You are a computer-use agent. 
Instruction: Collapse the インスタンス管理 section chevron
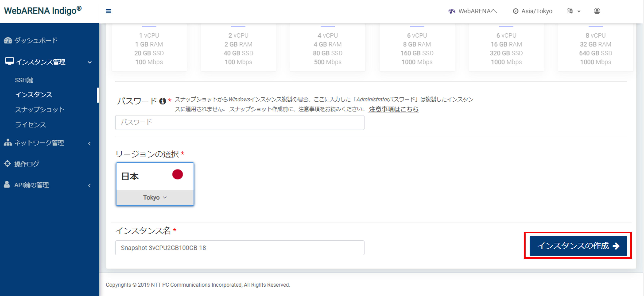tap(90, 62)
